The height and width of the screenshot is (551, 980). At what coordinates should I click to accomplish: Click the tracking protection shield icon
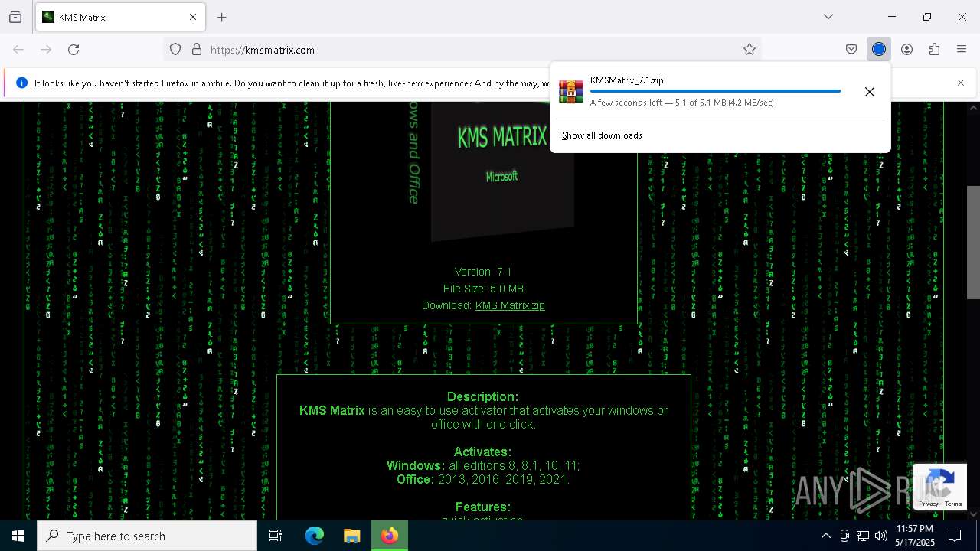[x=175, y=50]
